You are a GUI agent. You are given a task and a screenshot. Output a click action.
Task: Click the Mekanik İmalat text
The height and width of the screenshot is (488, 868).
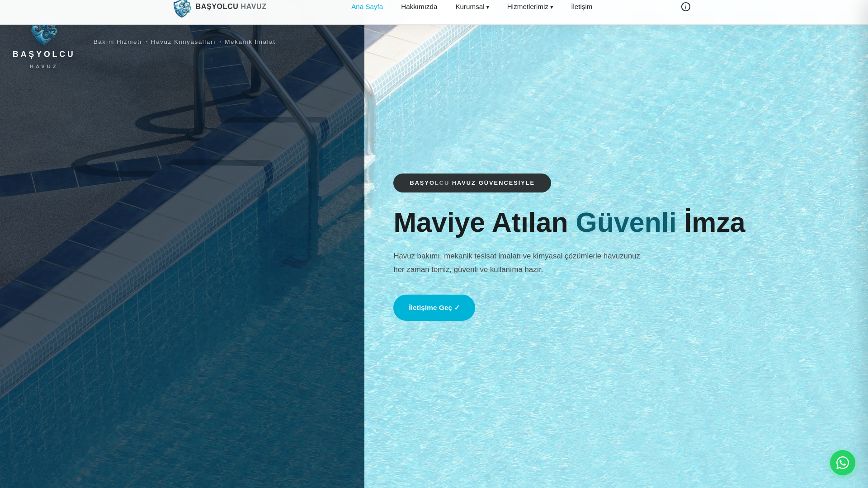250,42
